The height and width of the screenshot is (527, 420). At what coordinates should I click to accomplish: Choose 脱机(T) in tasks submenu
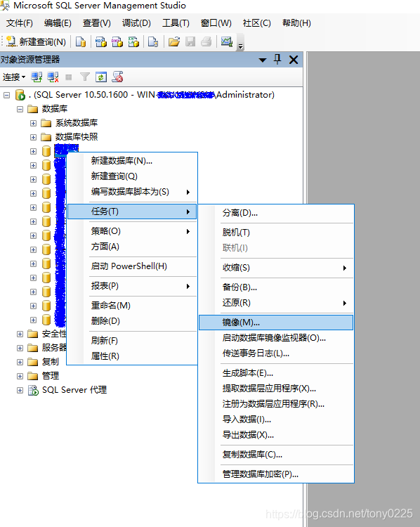(276, 233)
